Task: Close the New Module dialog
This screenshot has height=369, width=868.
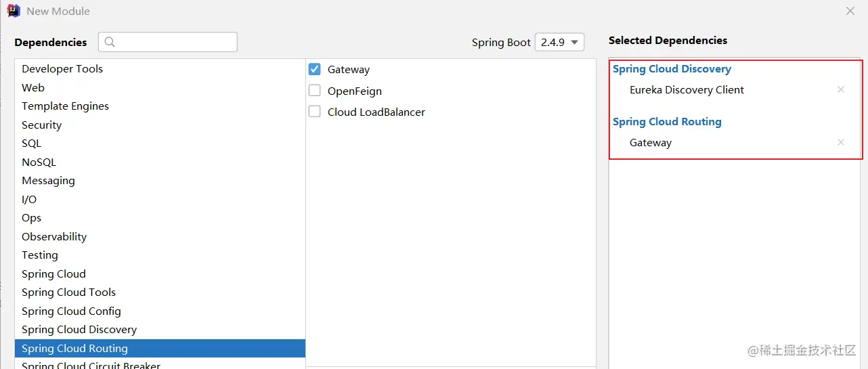Action: 850,11
